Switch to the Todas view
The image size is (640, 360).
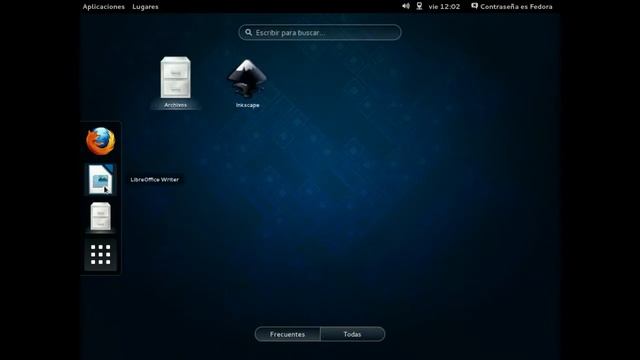tap(352, 334)
